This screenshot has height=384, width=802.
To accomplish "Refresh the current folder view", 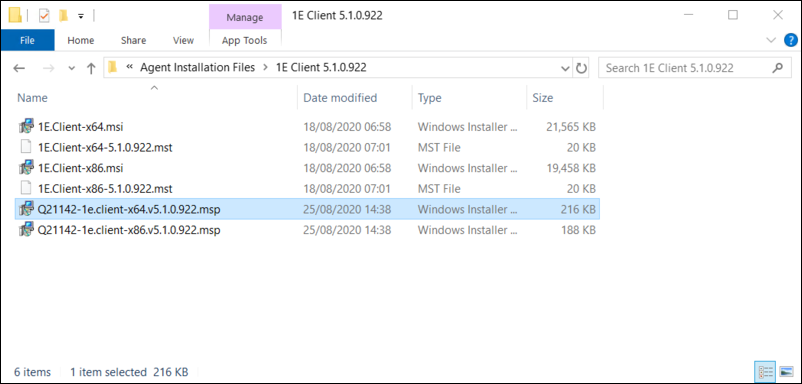I will point(581,68).
